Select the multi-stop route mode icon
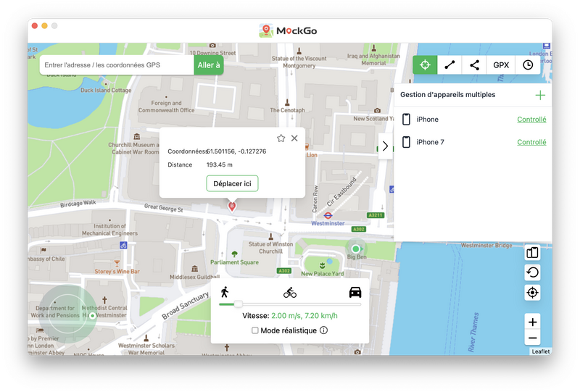Screen dimensions: 580x392 475,65
